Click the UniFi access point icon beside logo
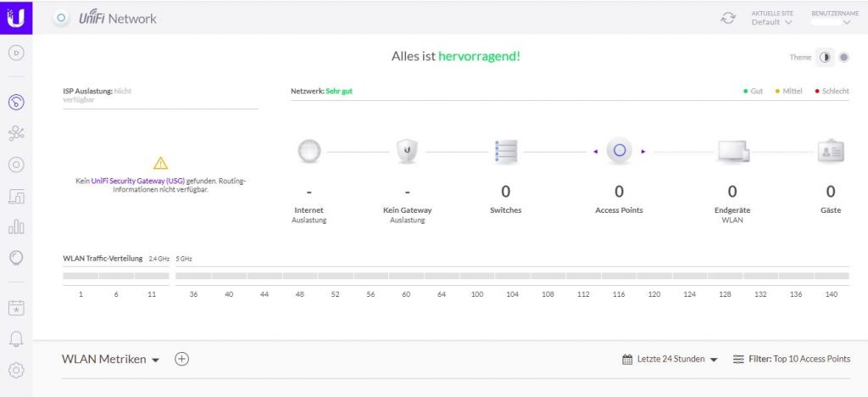This screenshot has height=397, width=868. click(x=61, y=19)
